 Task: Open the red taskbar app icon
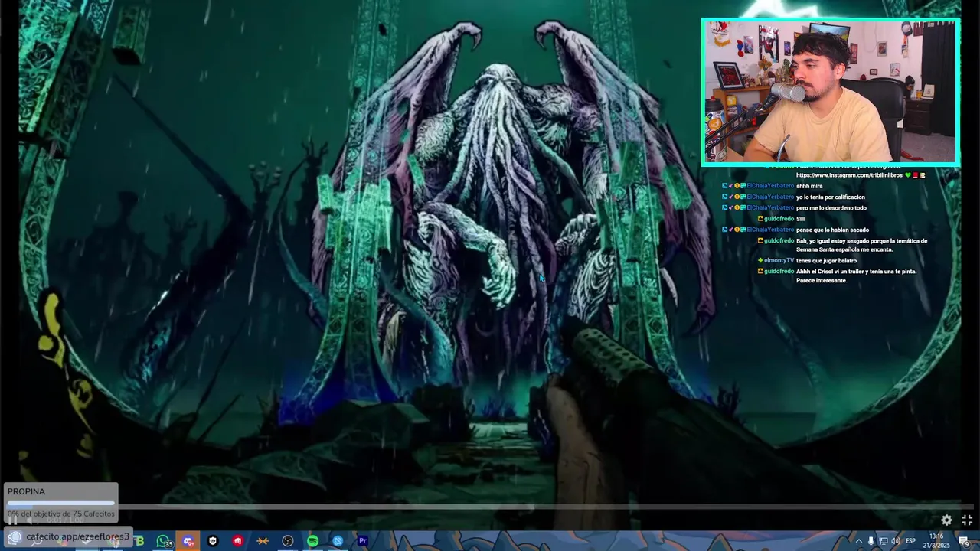click(x=238, y=541)
